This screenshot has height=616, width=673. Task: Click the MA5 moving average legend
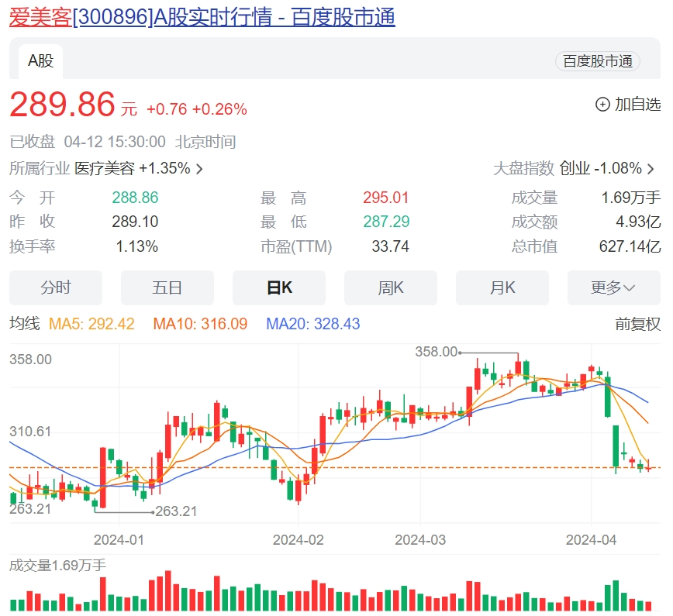tap(91, 324)
